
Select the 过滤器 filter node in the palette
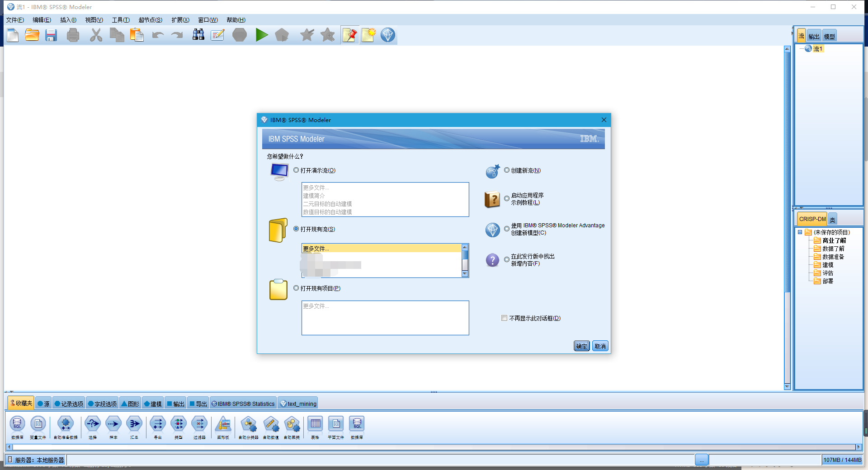[x=199, y=428]
